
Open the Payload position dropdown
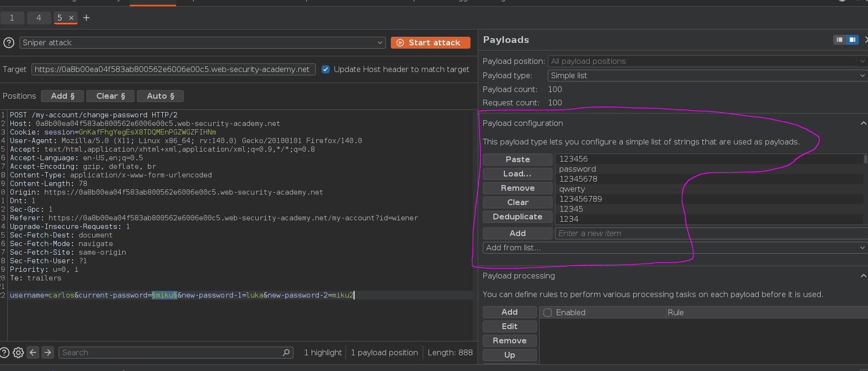click(708, 61)
